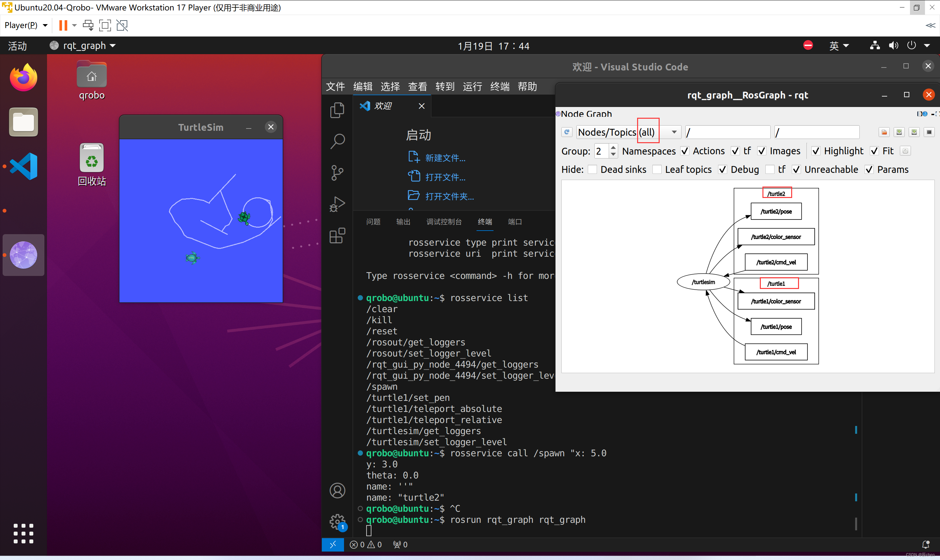Enter VMware full screen mode
940x560 pixels.
(x=105, y=25)
